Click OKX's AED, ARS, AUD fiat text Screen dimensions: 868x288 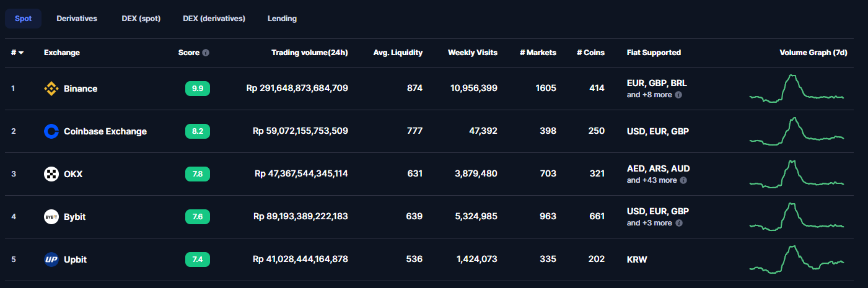point(659,168)
